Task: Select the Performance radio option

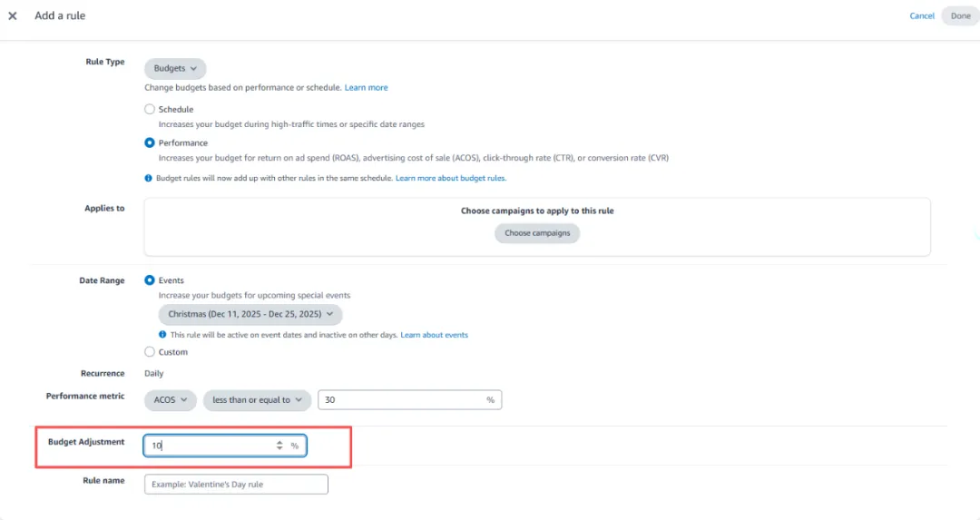Action: [150, 142]
